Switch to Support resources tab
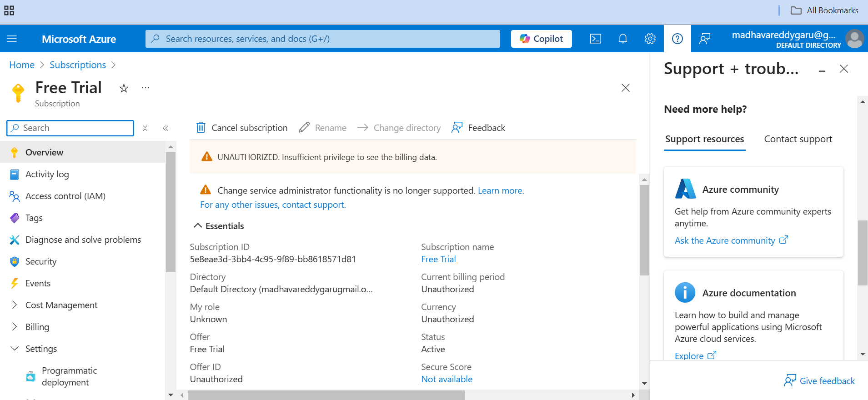The width and height of the screenshot is (868, 400). tap(704, 139)
